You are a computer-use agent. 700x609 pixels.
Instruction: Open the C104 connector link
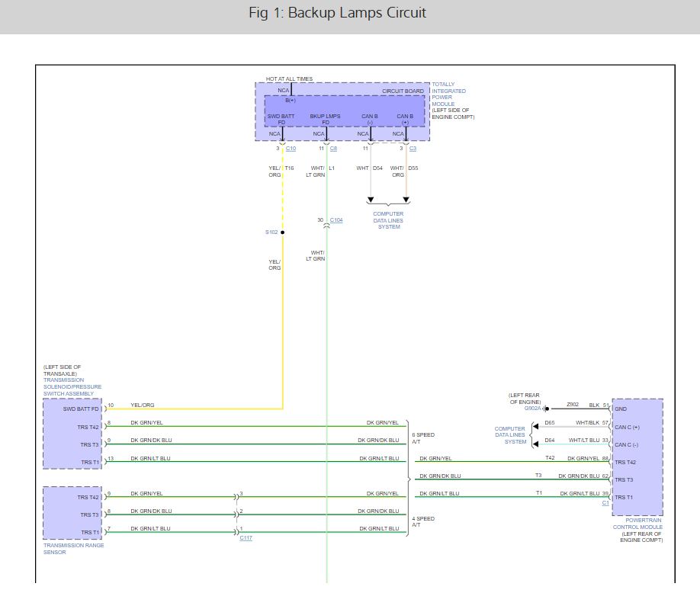[336, 220]
